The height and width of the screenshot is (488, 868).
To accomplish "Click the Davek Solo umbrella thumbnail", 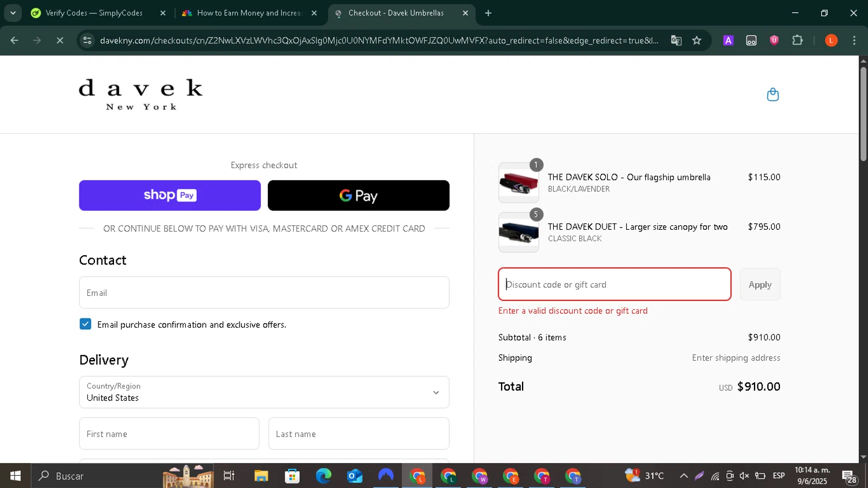I will 518,182.
